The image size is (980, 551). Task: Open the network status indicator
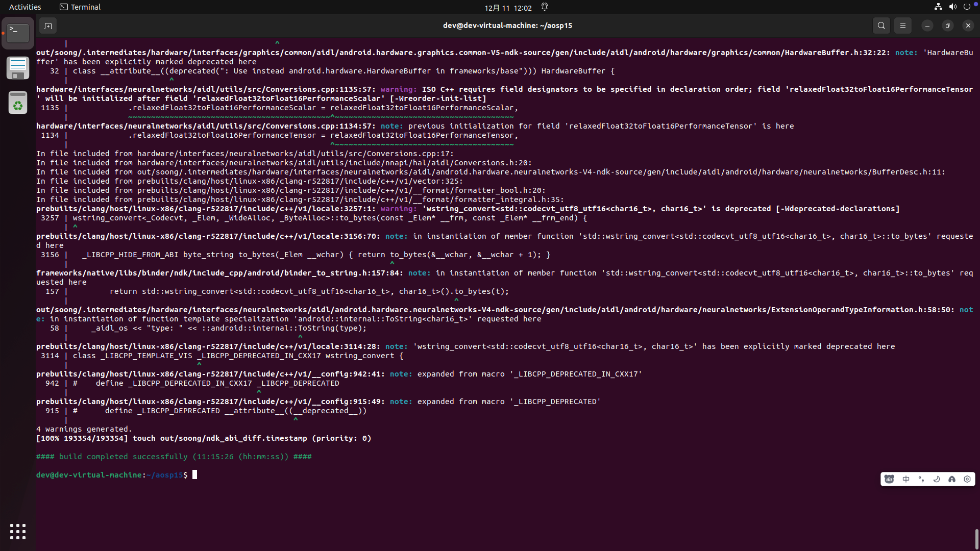click(938, 7)
